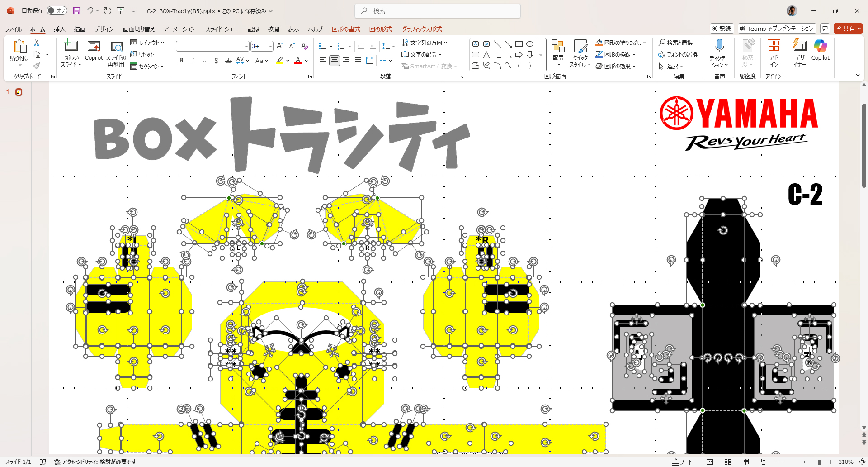Open the デザイン tab
The width and height of the screenshot is (868, 467).
[104, 29]
